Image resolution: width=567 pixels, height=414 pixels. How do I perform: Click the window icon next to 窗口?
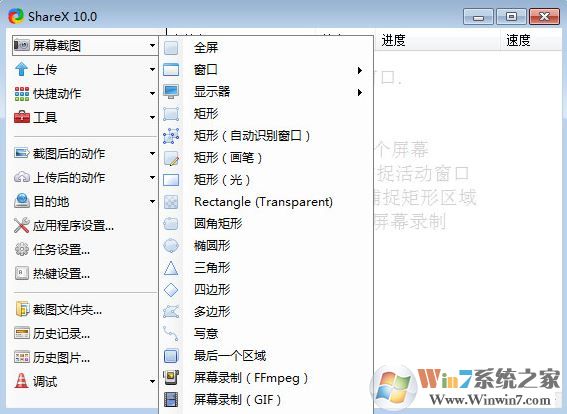click(x=171, y=69)
